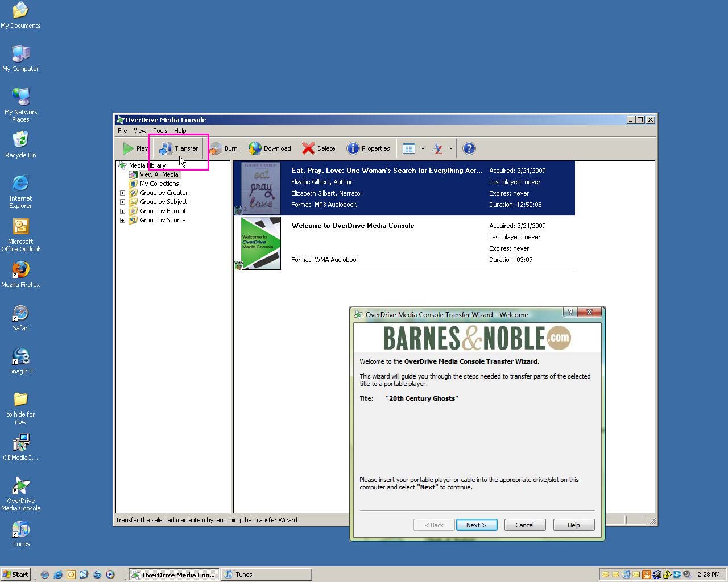Image resolution: width=728 pixels, height=582 pixels.
Task: Open Internet Explorer desktop icon
Action: click(20, 192)
